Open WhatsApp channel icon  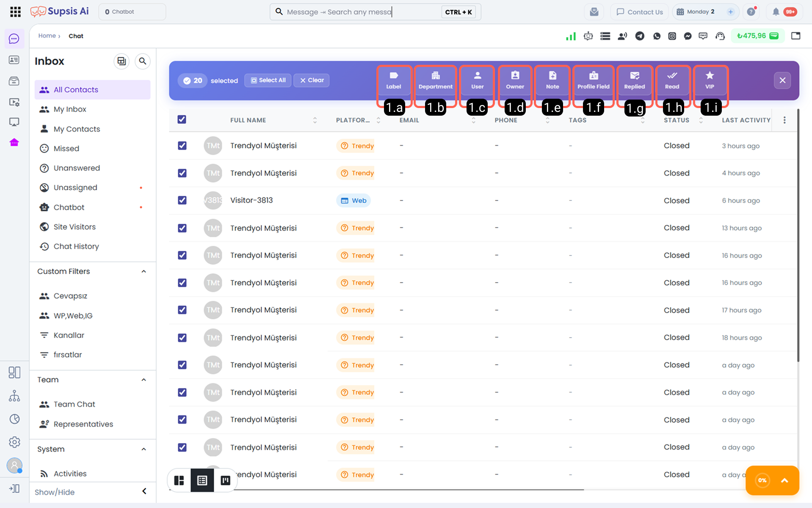[657, 36]
